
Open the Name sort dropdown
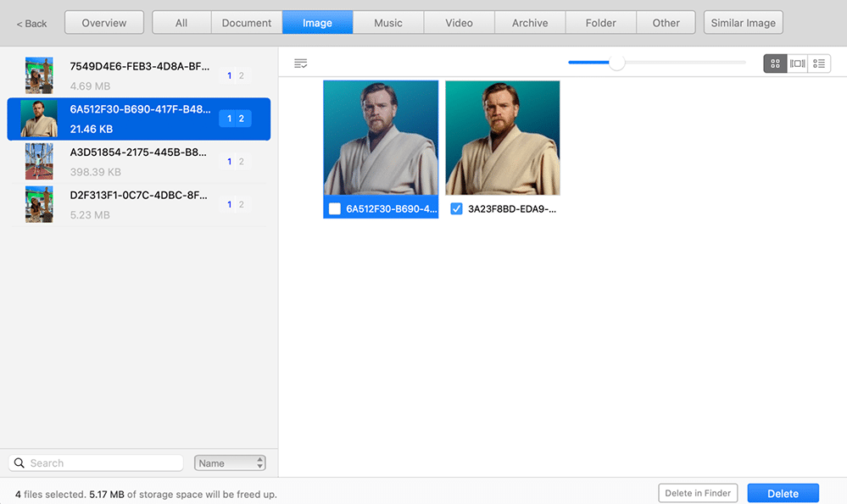click(230, 463)
